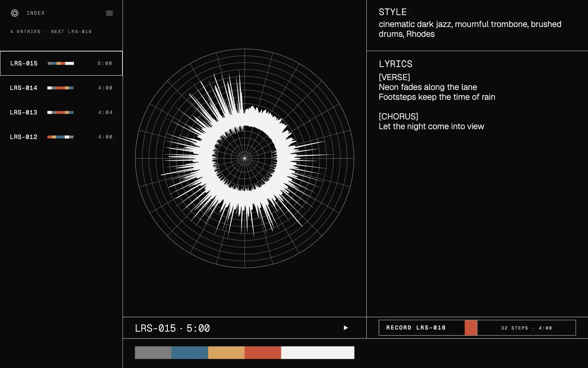Viewport: 588px width, 368px height.
Task: Click the LRS-014 color strip thumbnail
Action: click(60, 88)
